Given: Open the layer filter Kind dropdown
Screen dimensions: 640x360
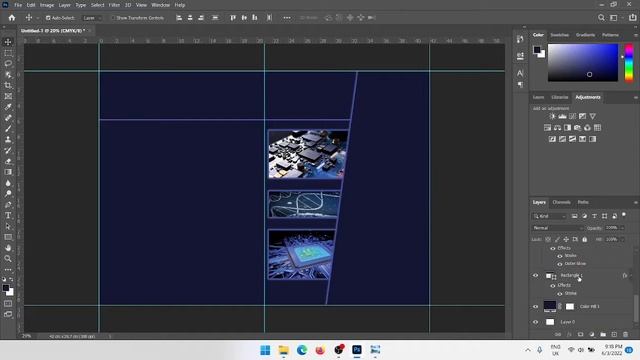Looking at the screenshot, I should [549, 216].
